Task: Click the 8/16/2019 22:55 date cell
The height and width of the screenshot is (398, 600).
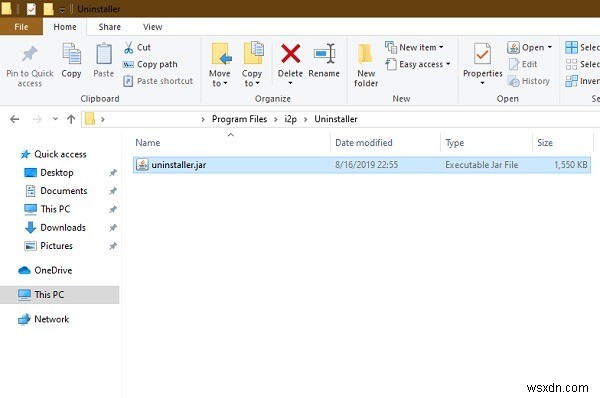Action: coord(367,165)
